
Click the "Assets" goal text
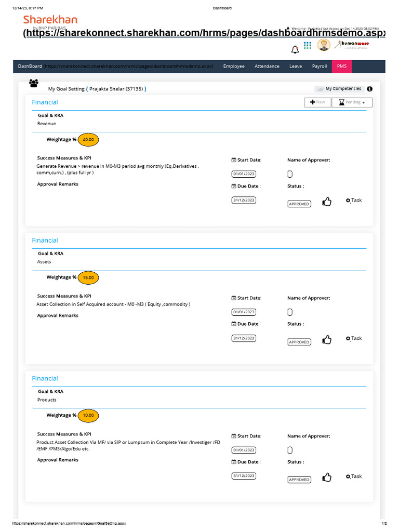(x=44, y=262)
